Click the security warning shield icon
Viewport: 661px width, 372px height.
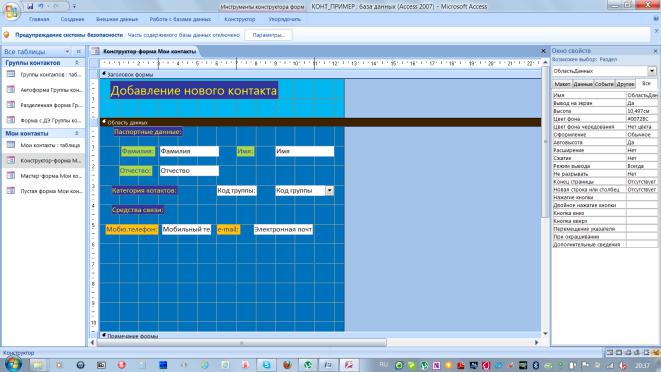click(x=7, y=35)
